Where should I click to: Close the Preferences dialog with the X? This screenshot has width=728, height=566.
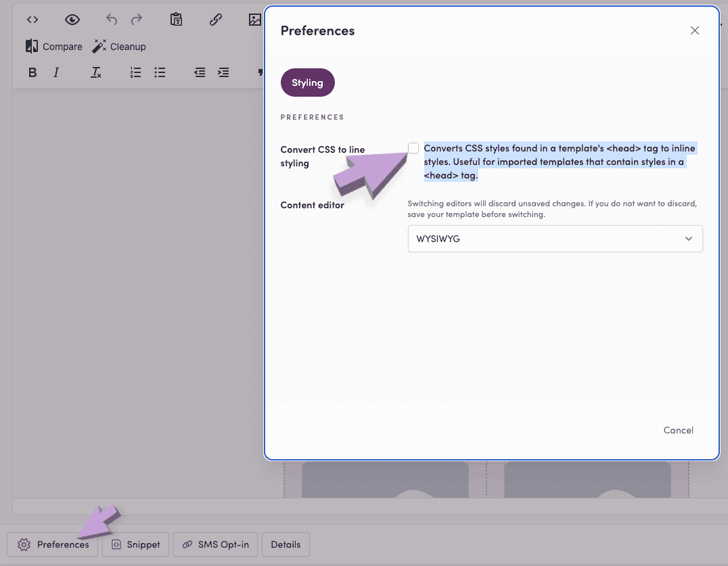click(695, 30)
